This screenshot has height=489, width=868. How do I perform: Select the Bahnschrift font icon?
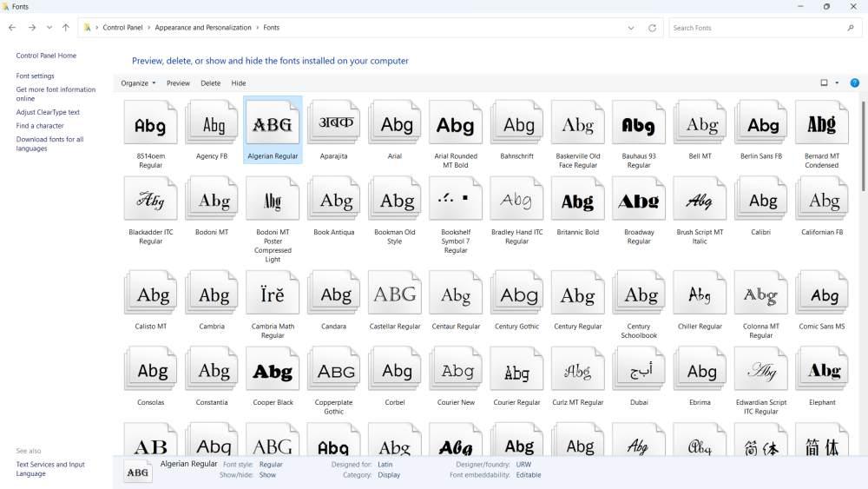(x=517, y=123)
